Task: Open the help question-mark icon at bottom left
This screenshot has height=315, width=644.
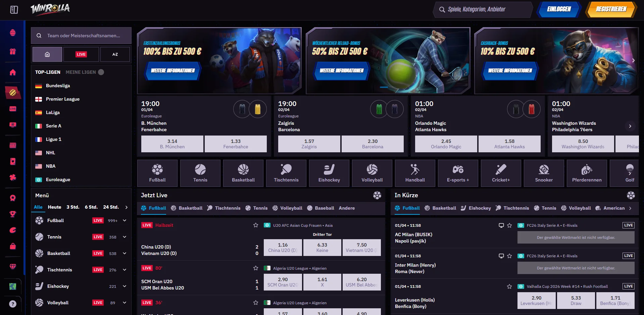Action: pos(12,304)
